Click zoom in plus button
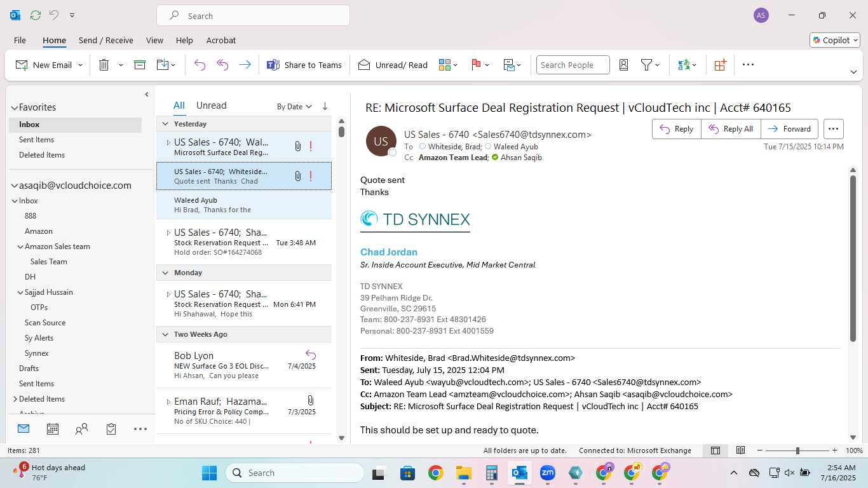 [834, 451]
